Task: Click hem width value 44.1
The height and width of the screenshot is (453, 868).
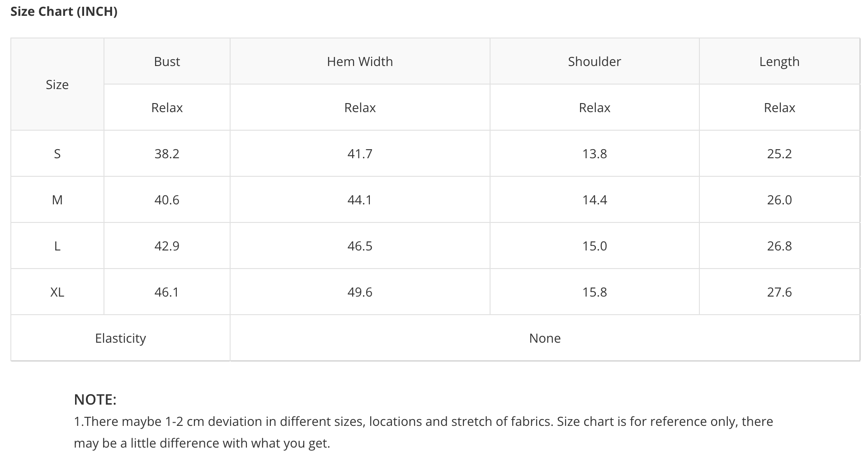Action: point(360,200)
